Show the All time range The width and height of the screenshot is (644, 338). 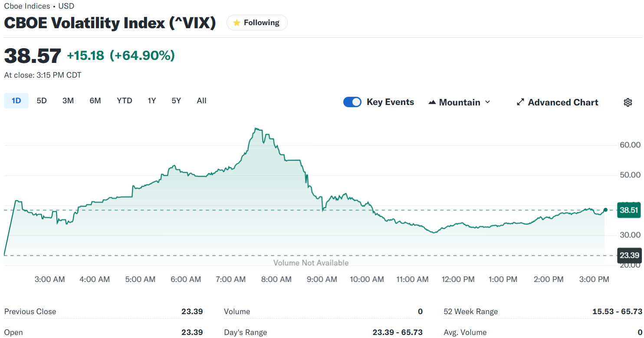coord(201,101)
